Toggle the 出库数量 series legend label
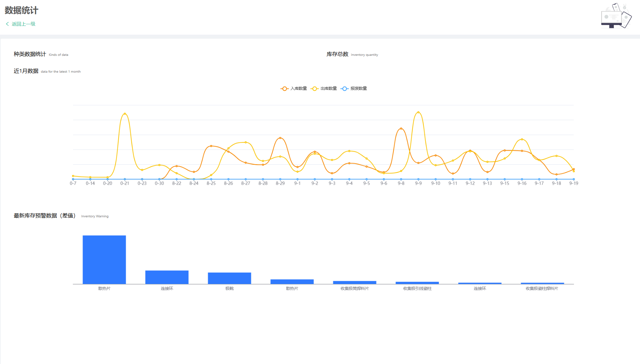Viewport: 640px width, 364px height. pyautogui.click(x=329, y=88)
